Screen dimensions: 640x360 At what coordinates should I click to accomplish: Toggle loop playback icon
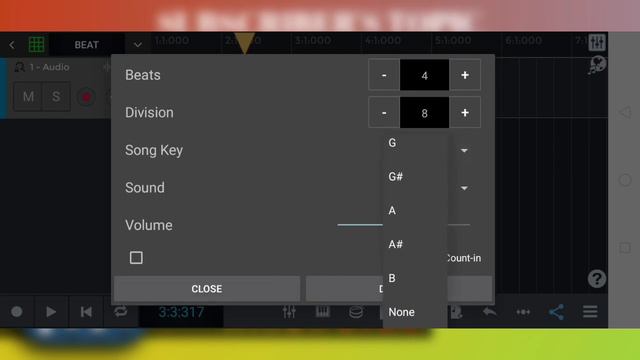[x=121, y=312]
